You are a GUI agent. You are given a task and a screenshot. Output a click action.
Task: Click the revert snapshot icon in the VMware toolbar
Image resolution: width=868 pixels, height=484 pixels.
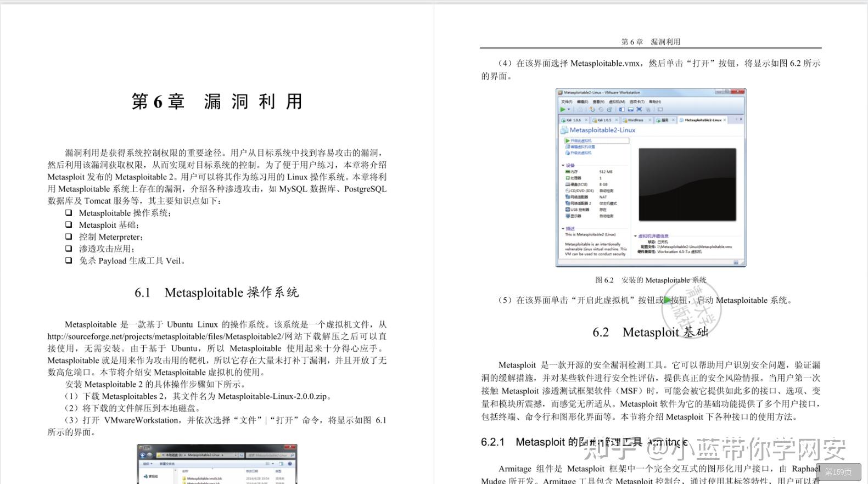pyautogui.click(x=601, y=109)
